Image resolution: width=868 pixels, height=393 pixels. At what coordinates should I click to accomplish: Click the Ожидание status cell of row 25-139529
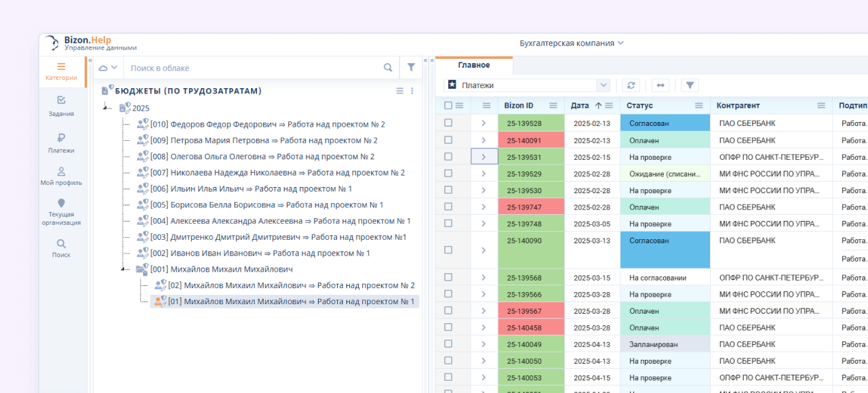[x=665, y=173]
